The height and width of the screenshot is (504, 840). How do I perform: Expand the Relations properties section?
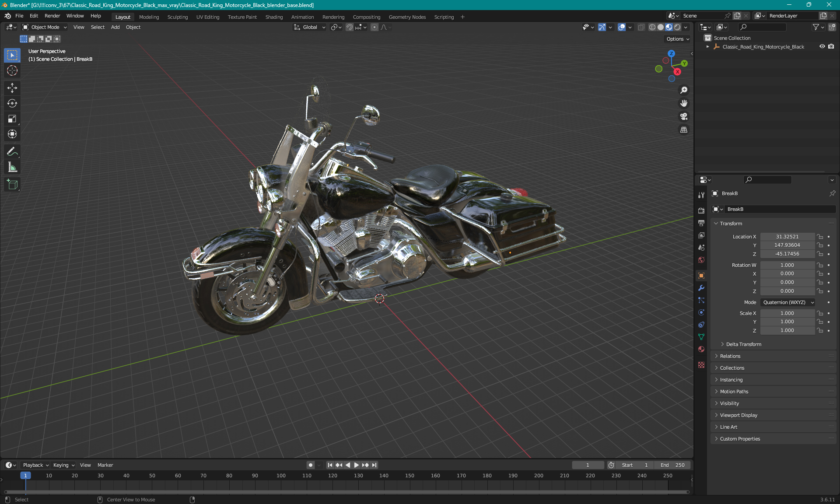[x=730, y=356]
